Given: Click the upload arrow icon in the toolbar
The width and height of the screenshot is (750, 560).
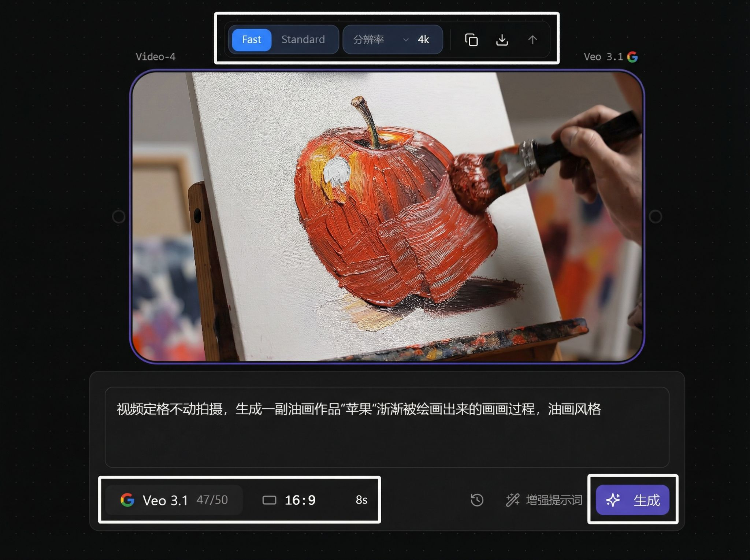Looking at the screenshot, I should coord(532,40).
